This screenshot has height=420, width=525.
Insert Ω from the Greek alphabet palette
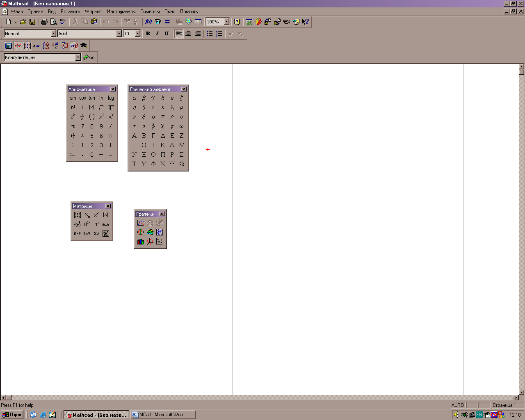[x=182, y=164]
